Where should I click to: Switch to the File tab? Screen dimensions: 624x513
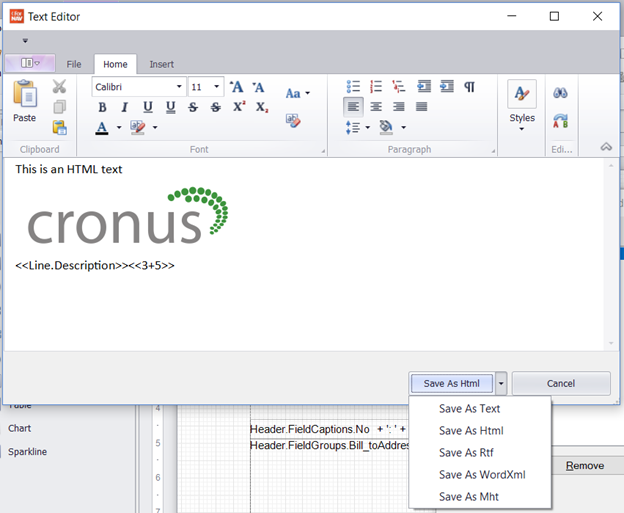tap(74, 64)
